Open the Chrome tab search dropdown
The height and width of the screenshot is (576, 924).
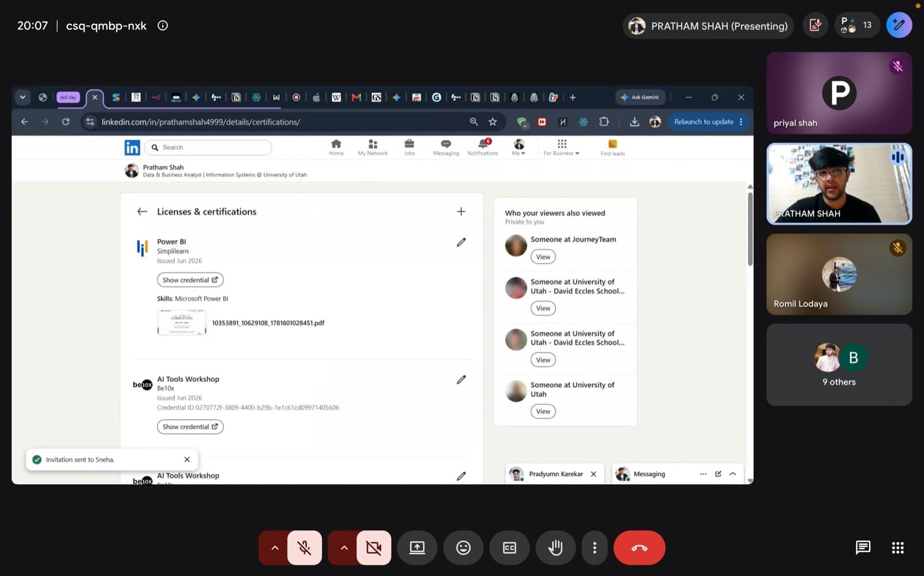click(23, 98)
